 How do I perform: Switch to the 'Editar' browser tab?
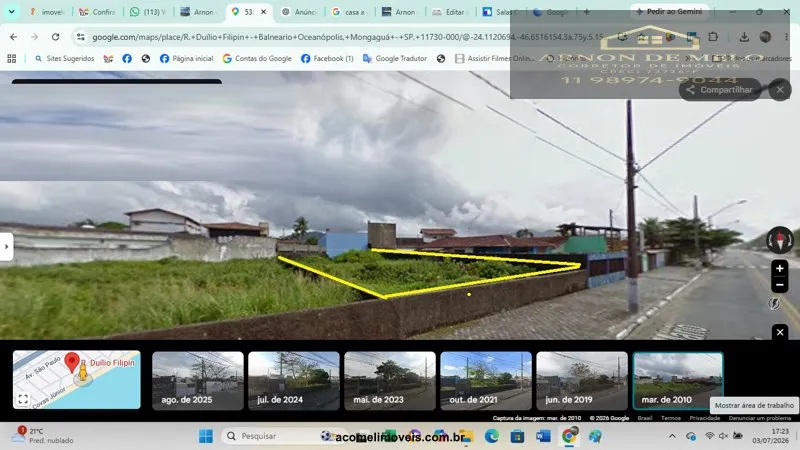click(449, 12)
